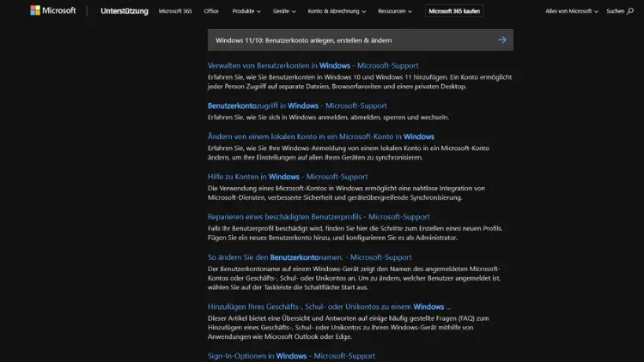Open the Unterstützung home link
Viewport: 644px width, 362px height.
click(125, 11)
